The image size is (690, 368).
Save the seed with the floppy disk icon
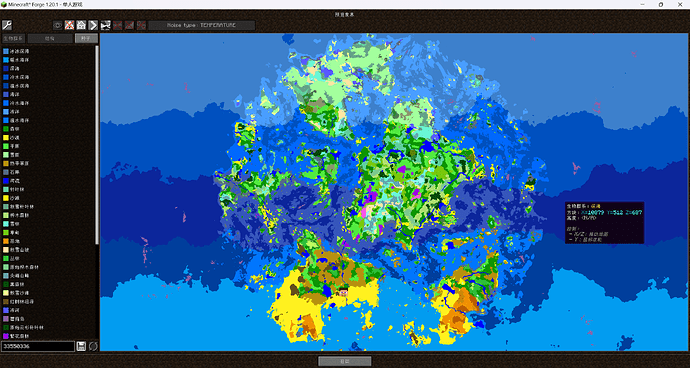(81, 346)
